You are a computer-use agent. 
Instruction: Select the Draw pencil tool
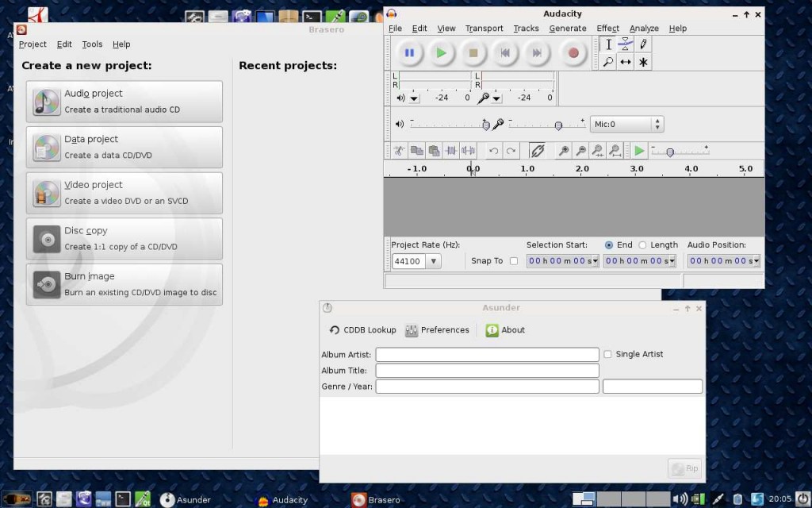(x=643, y=44)
